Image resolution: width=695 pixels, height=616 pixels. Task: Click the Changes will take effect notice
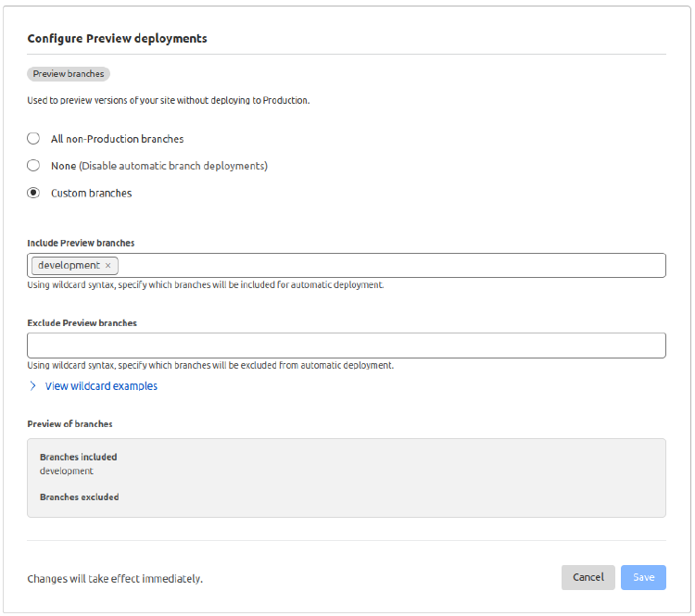tap(115, 579)
